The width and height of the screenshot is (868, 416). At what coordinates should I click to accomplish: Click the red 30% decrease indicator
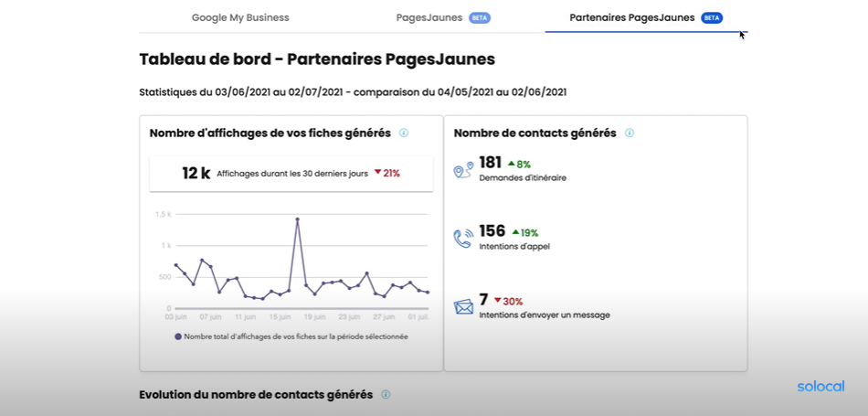pyautogui.click(x=508, y=302)
